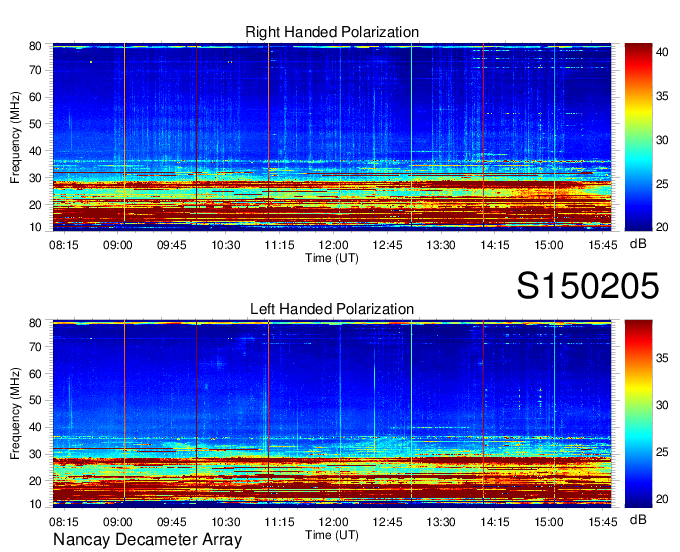Click 08:15 time tick of Right Handed plot
The image size is (680, 552).
click(x=64, y=245)
